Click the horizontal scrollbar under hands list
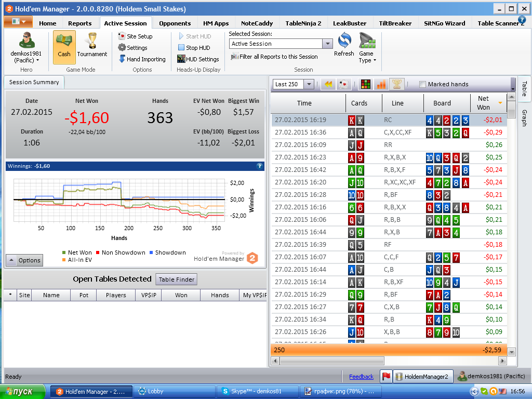 389,361
